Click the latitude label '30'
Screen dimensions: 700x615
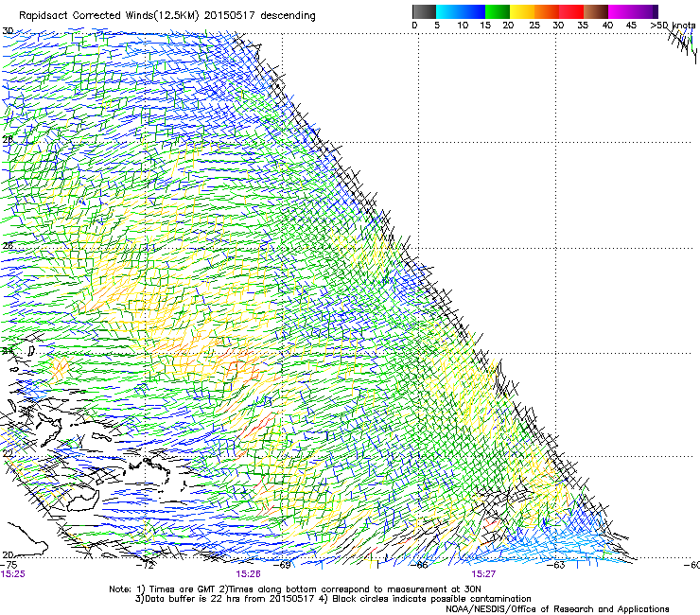tap(8, 31)
